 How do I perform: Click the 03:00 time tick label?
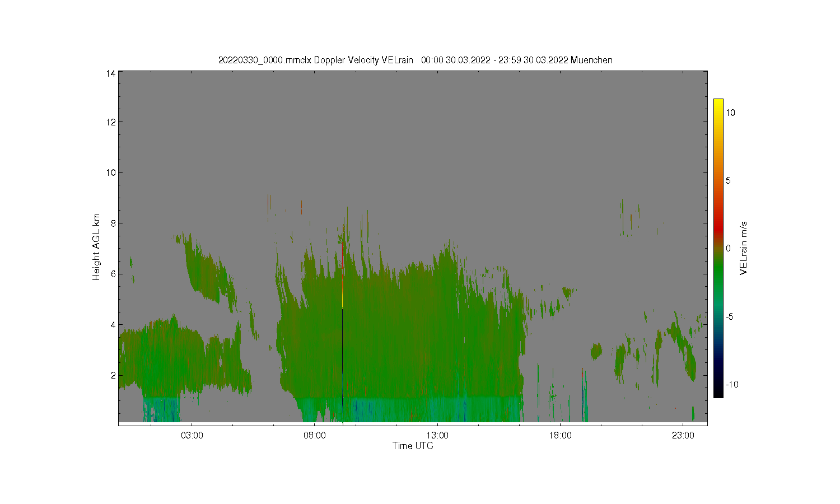192,435
